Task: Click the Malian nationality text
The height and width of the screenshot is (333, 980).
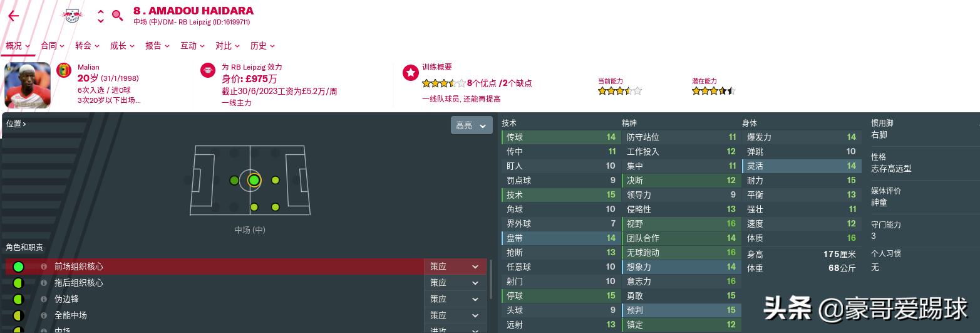Action: pos(88,67)
